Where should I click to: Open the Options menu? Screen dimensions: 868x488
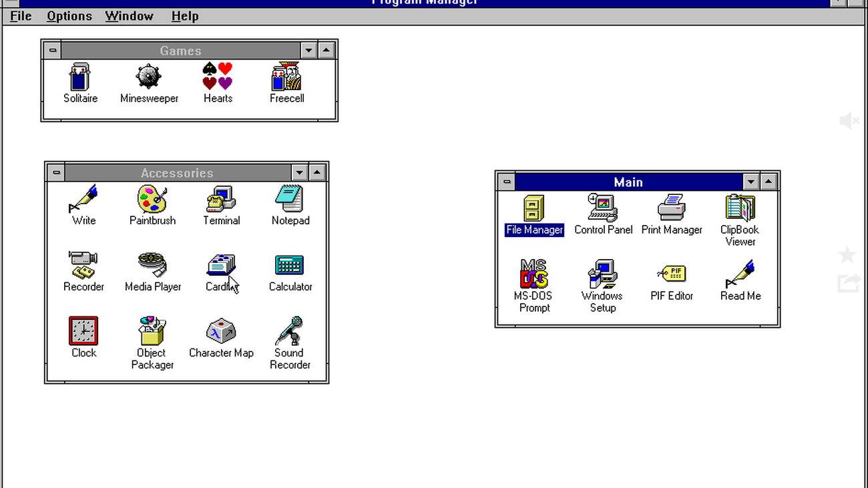[x=69, y=16]
